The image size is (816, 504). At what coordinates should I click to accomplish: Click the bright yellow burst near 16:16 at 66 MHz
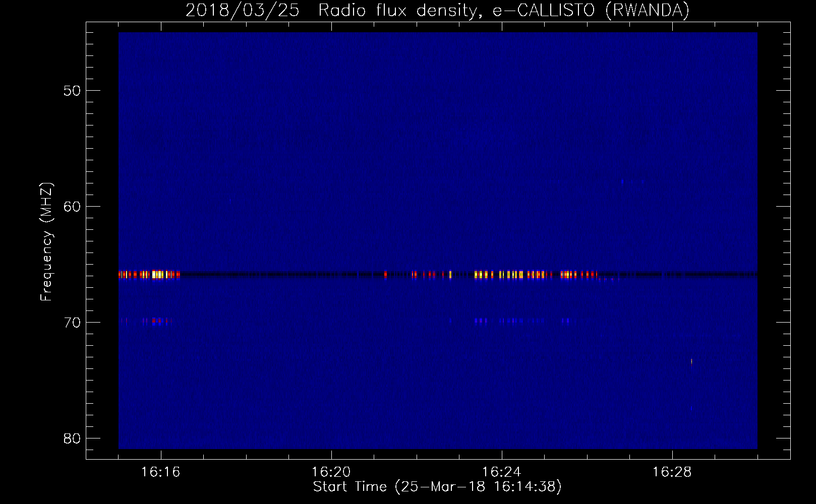coord(158,275)
